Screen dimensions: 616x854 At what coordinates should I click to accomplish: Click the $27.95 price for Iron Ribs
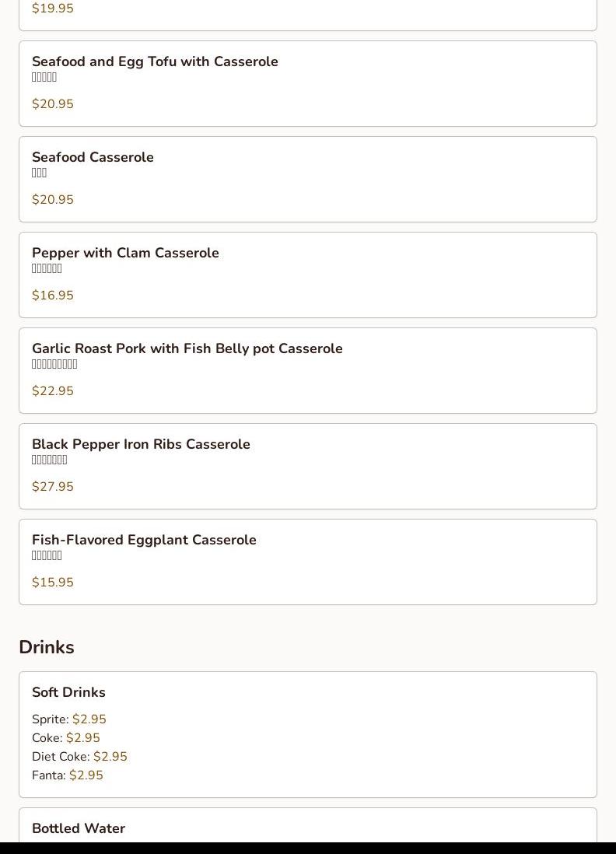(53, 487)
